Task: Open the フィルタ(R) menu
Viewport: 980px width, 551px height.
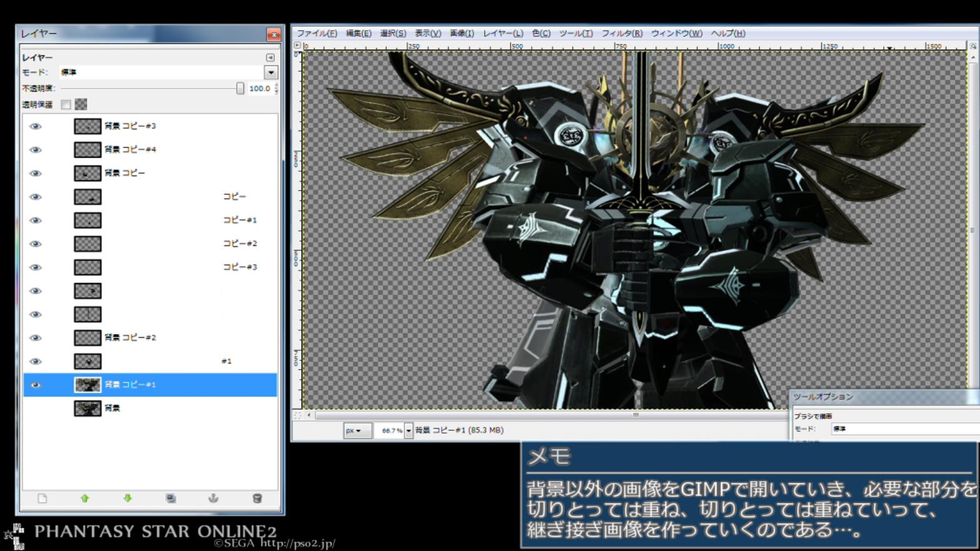Action: click(622, 34)
